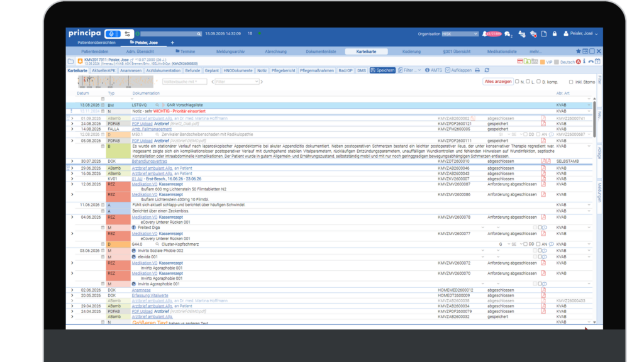The height and width of the screenshot is (362, 644).
Task: Tick the 'D. komp.' checkbox
Action: [538, 82]
